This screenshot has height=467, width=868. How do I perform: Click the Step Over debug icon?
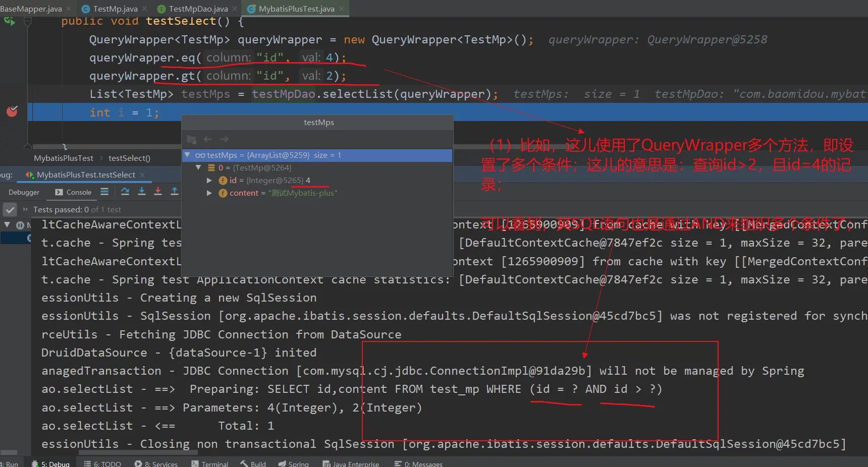125,192
